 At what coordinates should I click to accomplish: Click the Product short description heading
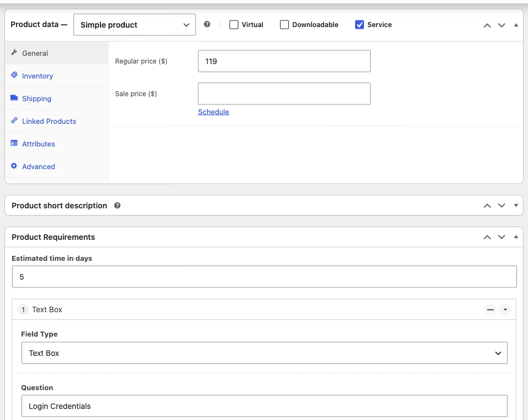point(59,206)
